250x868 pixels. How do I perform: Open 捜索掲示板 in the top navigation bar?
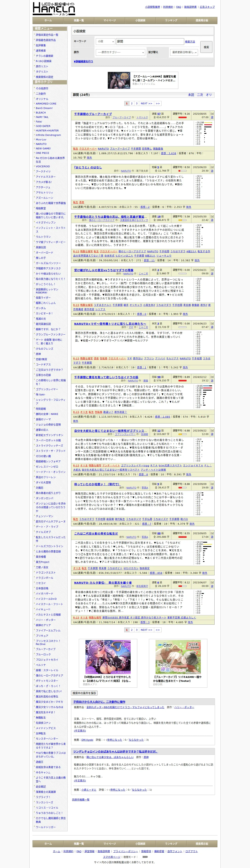point(202,20)
